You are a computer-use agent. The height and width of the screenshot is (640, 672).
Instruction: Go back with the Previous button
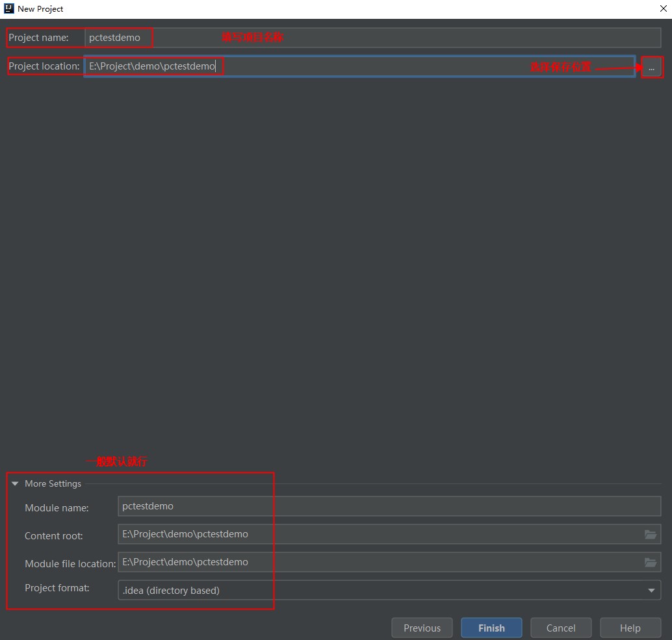point(422,628)
